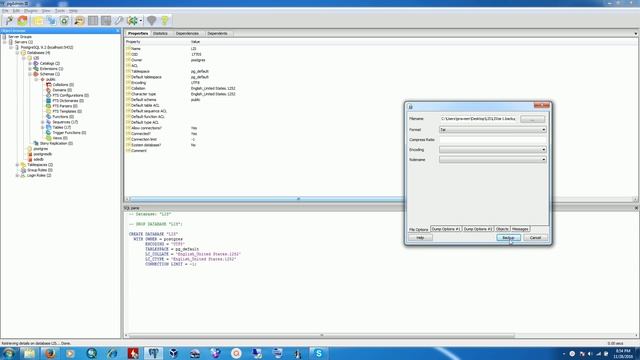Viewport: 640px width, 360px height.
Task: Click the Backup button
Action: tap(508, 238)
